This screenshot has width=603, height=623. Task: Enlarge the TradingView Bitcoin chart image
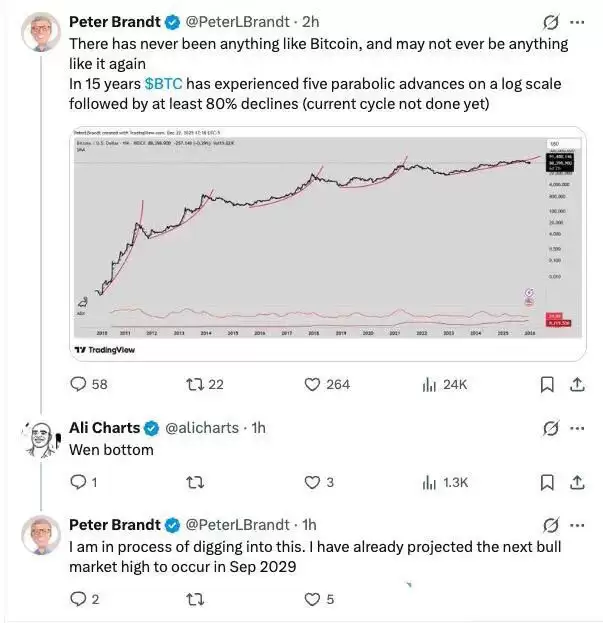327,244
